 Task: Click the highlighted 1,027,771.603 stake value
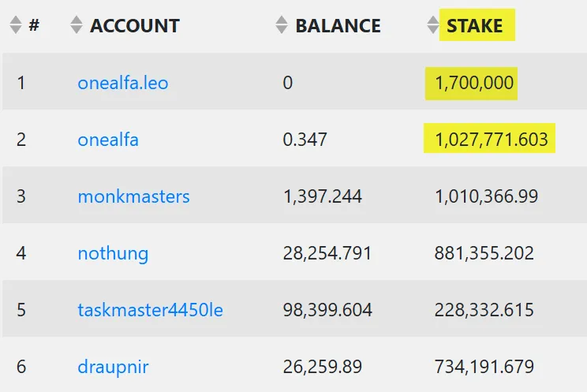click(492, 140)
